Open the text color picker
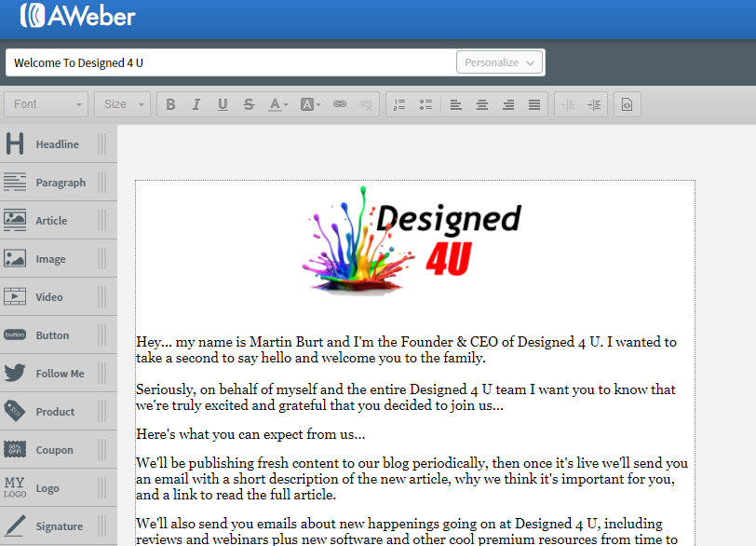 click(277, 104)
